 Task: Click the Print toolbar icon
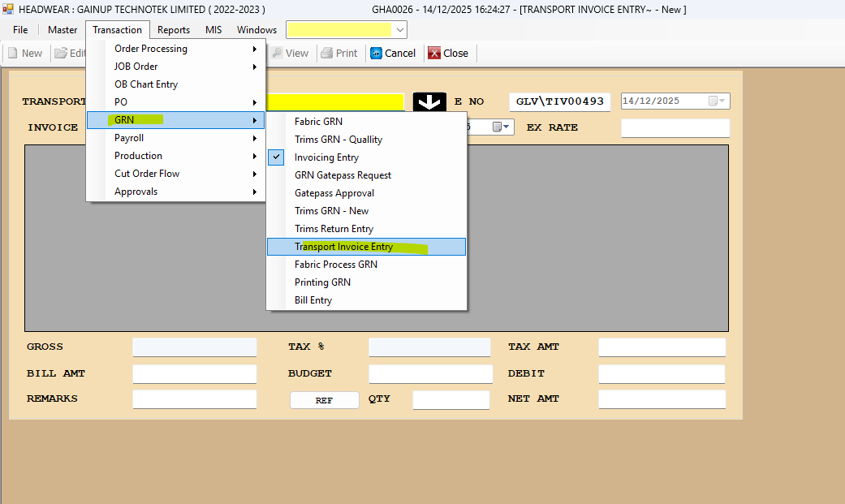(327, 53)
